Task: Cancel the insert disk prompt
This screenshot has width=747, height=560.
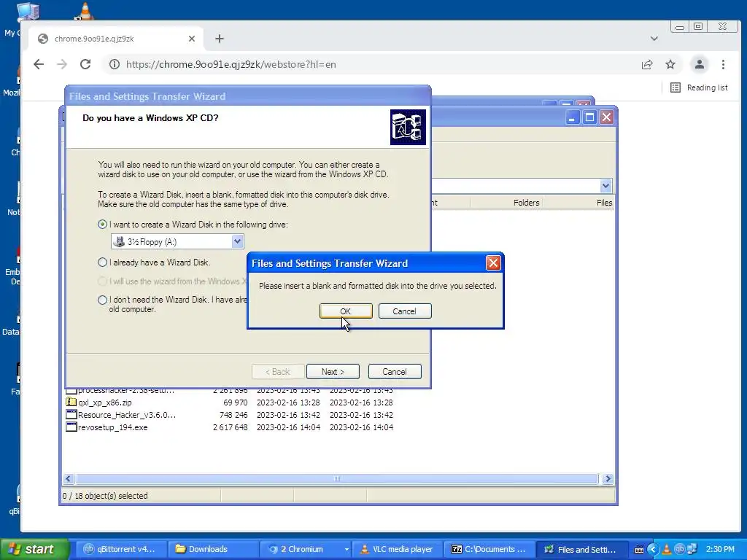Action: coord(404,311)
